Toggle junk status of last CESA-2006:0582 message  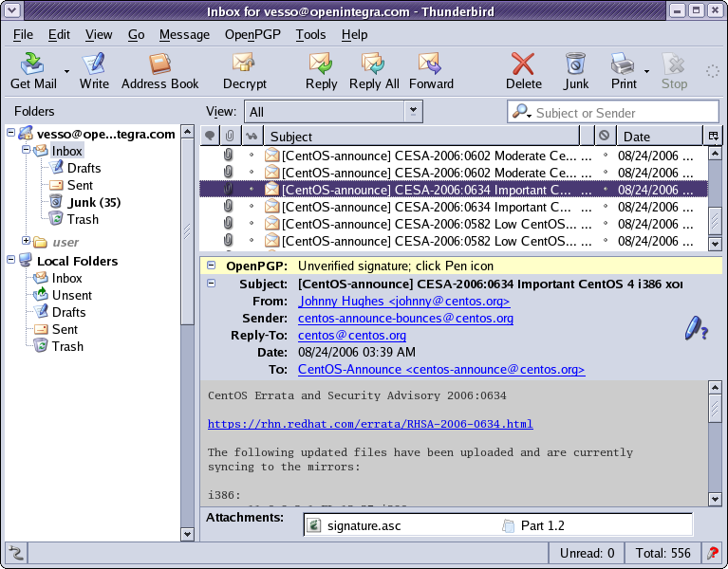coord(605,241)
